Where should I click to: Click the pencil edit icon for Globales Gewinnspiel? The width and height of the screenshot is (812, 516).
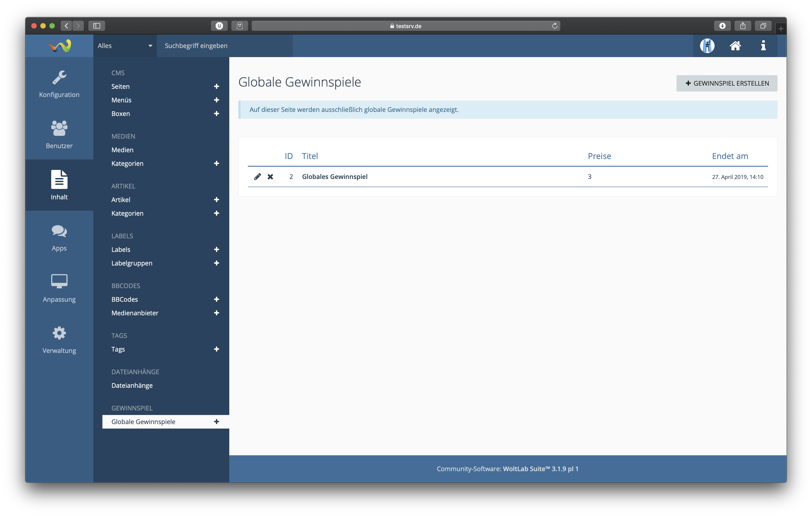pos(257,177)
